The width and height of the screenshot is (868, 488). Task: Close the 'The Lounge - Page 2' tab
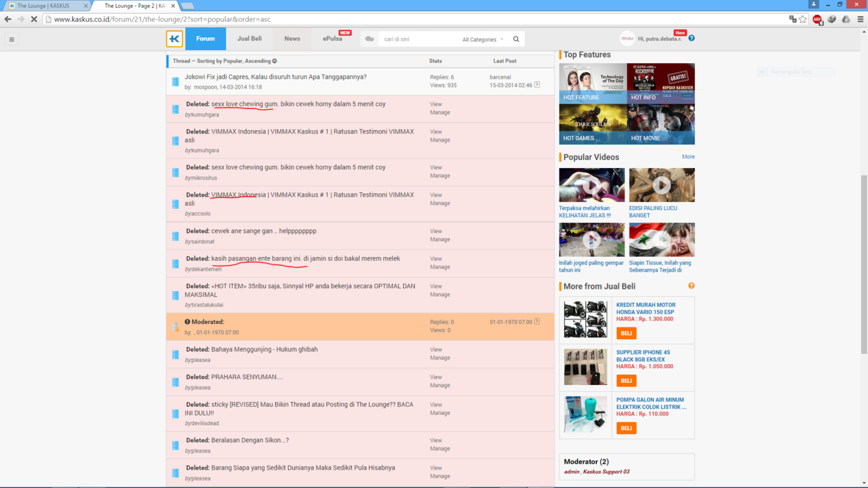[173, 5]
